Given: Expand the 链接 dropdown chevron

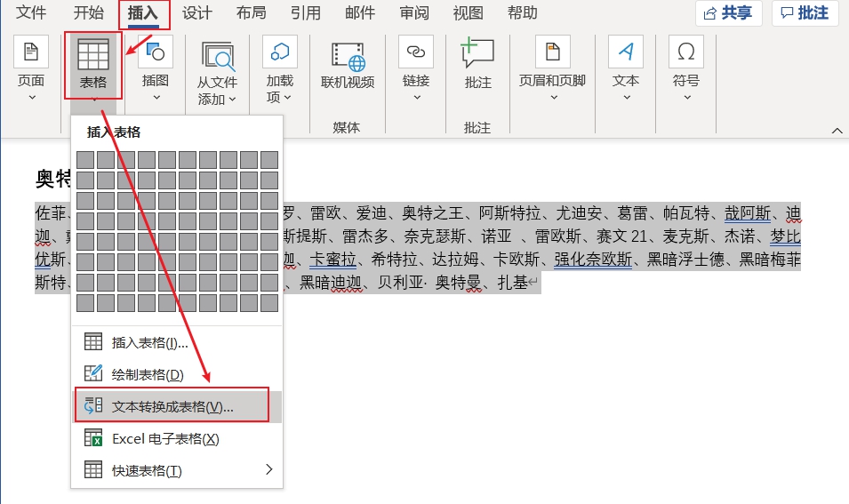Looking at the screenshot, I should (417, 98).
